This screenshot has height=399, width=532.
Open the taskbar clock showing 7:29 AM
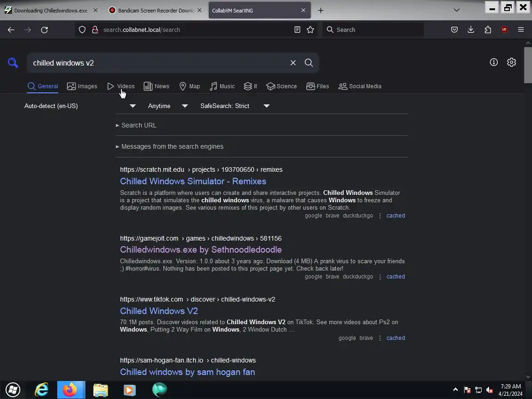point(510,390)
